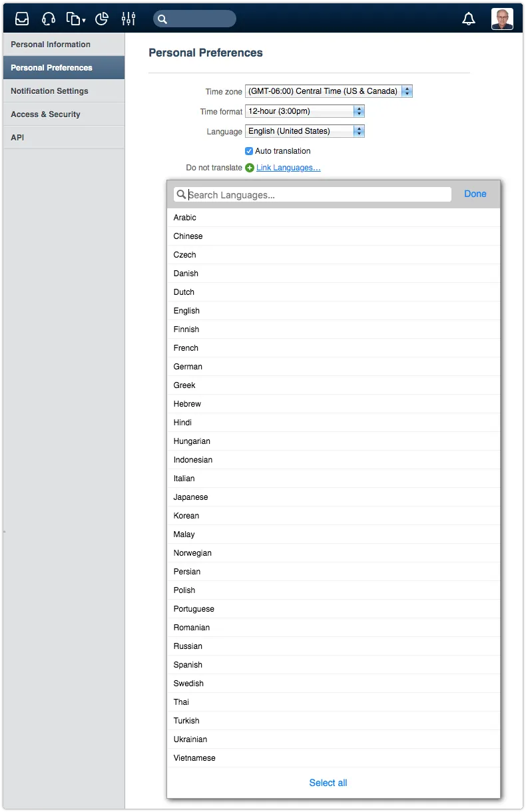Choose Danish in the language list
Viewport: 526px width, 812px height.
tap(334, 274)
